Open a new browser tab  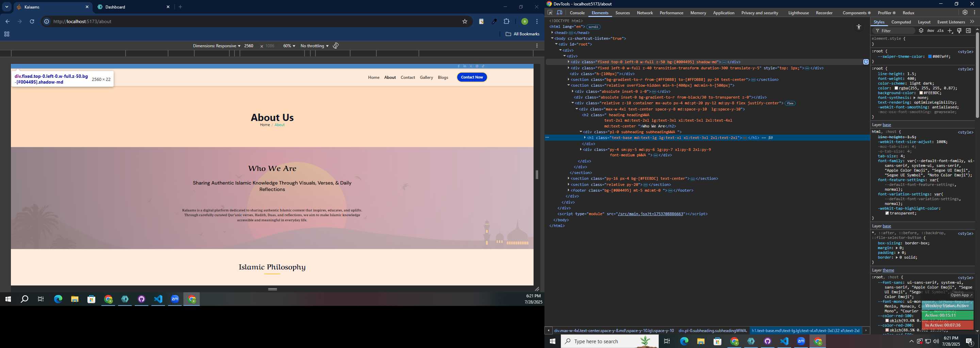(180, 7)
